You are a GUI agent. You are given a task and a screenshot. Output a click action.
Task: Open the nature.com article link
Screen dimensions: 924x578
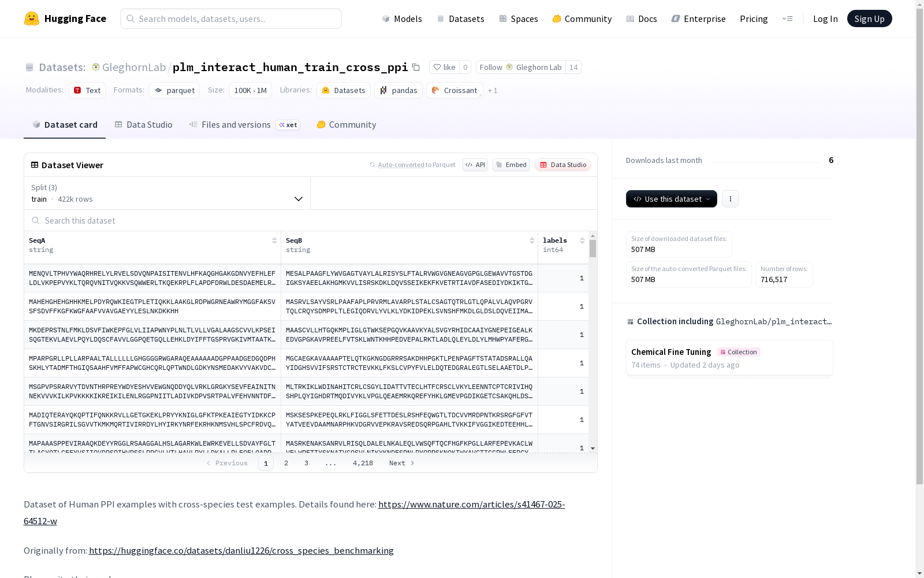coord(294,513)
